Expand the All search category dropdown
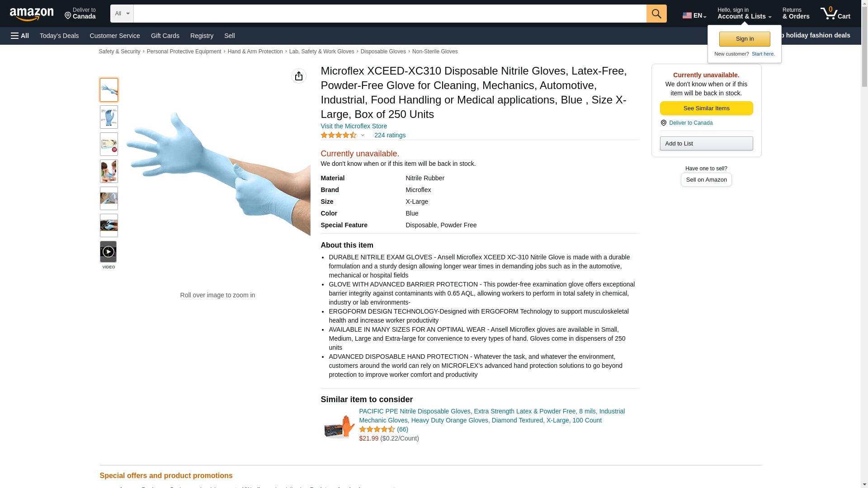Screen dimensions: 868x488 [122, 14]
